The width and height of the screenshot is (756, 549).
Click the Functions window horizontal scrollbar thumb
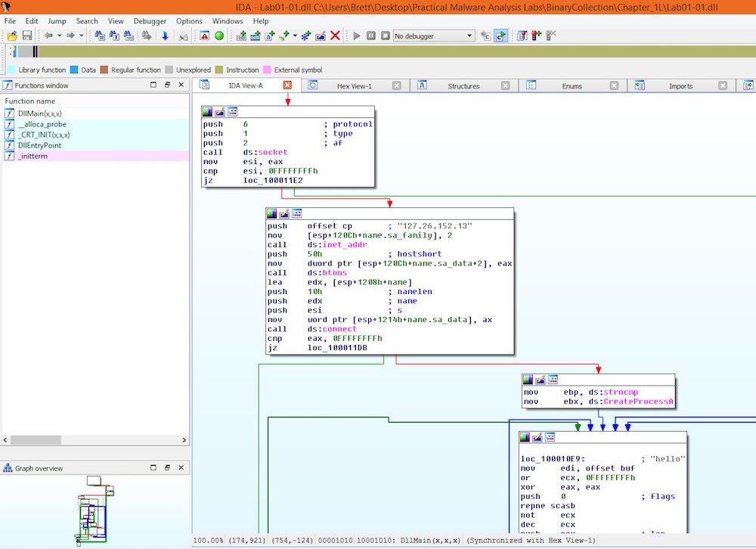(36, 440)
